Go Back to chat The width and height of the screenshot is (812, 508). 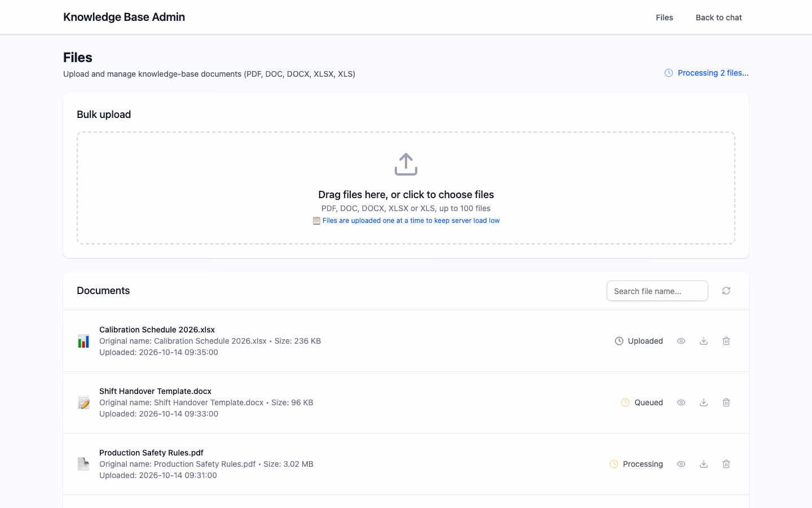click(x=718, y=17)
